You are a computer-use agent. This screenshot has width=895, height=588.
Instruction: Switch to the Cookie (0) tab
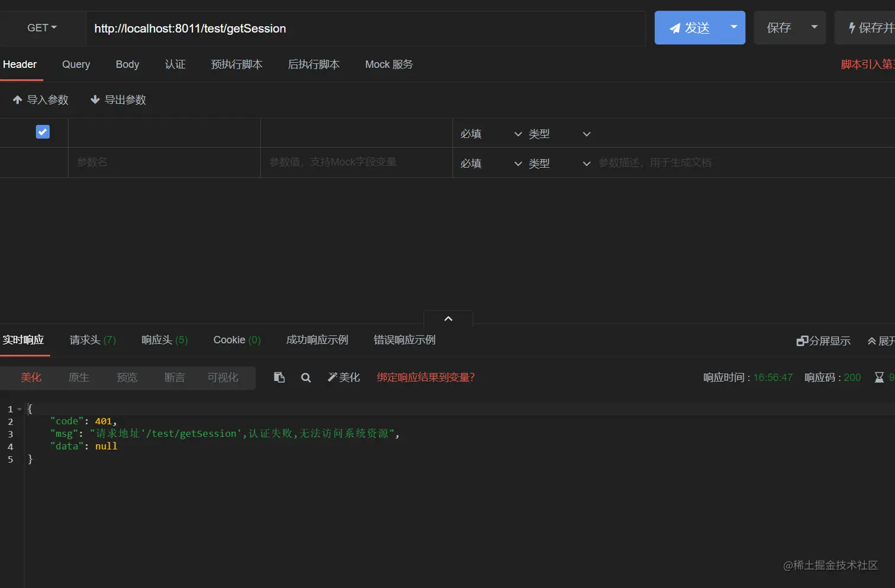(x=237, y=340)
